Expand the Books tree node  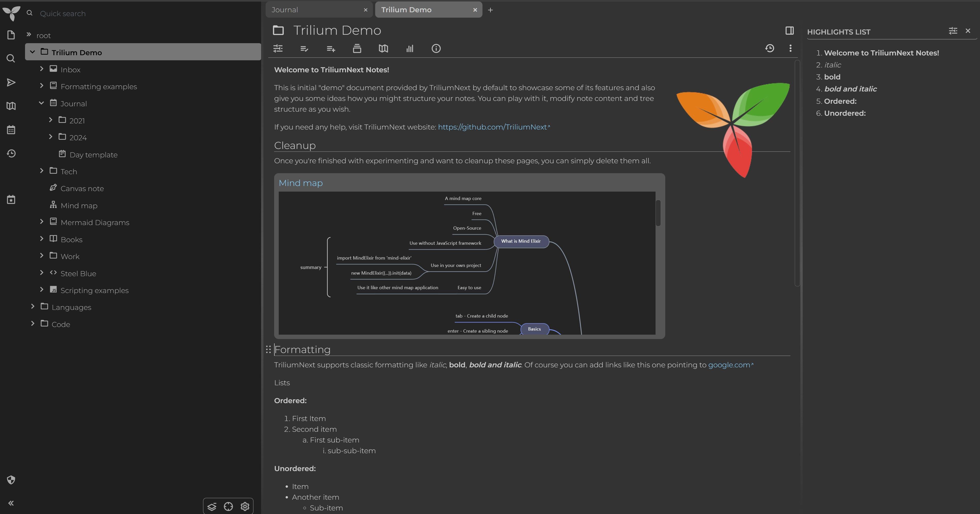(x=41, y=239)
